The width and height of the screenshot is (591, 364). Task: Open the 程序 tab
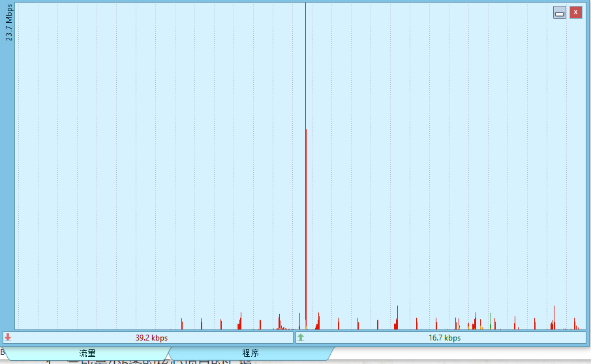[x=250, y=353]
